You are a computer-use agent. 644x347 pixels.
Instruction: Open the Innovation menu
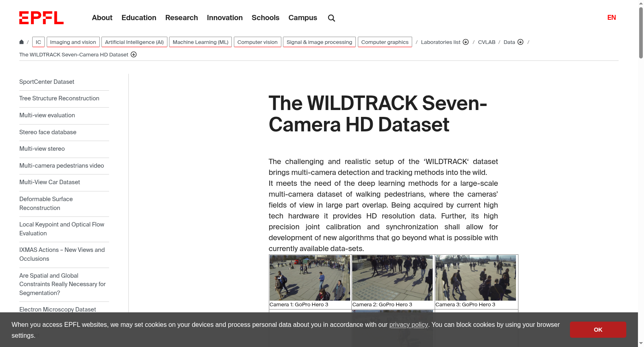(x=225, y=18)
